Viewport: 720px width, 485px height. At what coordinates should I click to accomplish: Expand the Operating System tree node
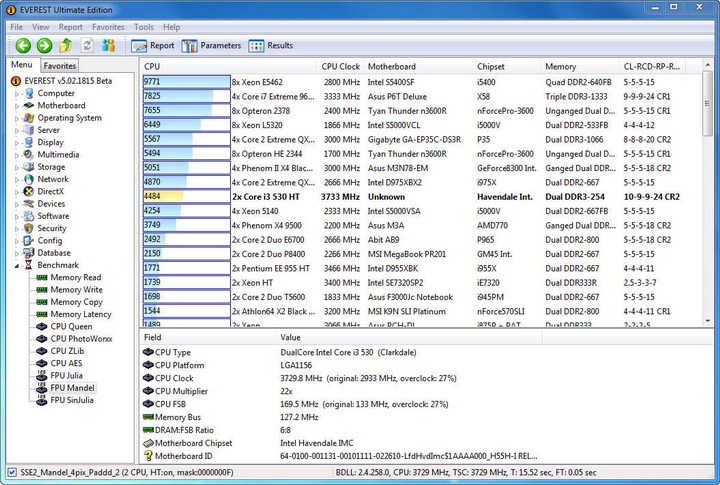click(17, 118)
